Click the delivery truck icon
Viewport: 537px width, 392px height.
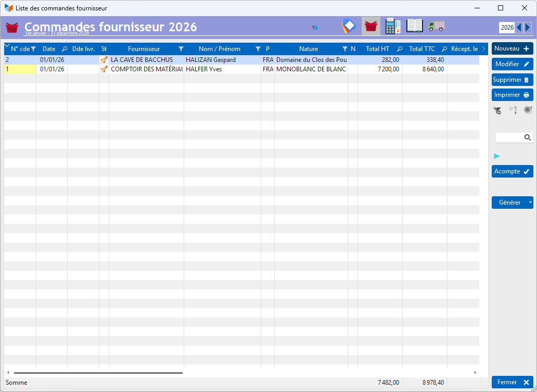pyautogui.click(x=437, y=26)
